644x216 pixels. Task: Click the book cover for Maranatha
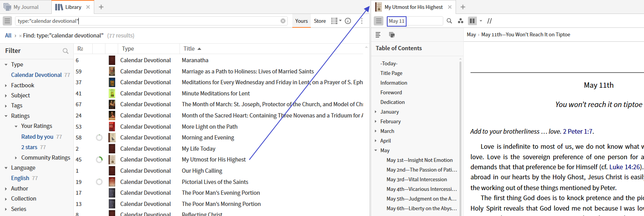[x=112, y=60]
